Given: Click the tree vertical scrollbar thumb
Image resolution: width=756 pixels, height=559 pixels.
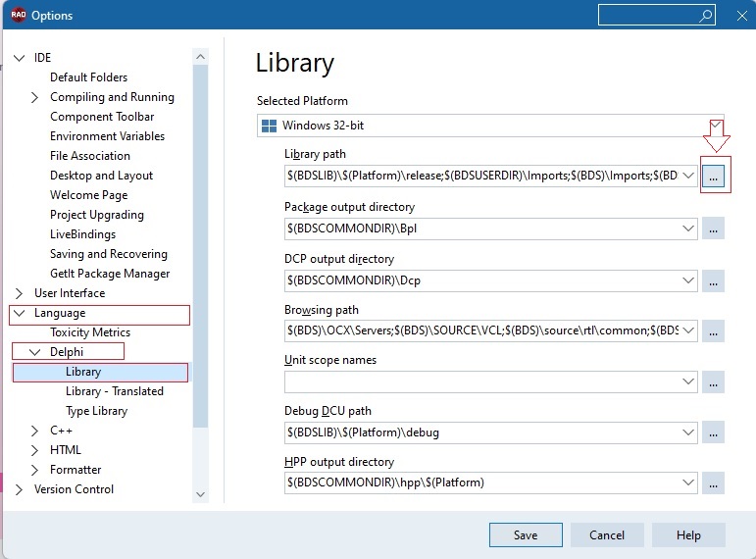Looking at the screenshot, I should (201, 246).
